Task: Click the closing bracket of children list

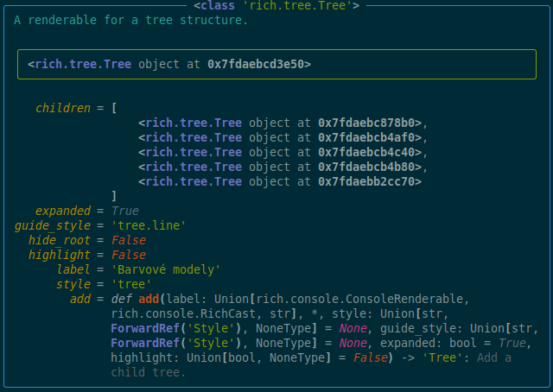Action: tap(114, 196)
